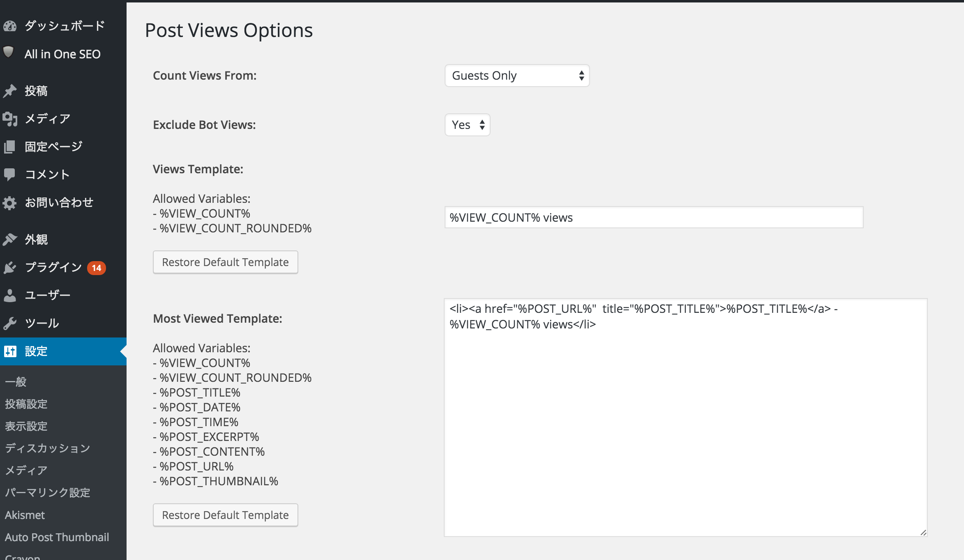The width and height of the screenshot is (964, 560).
Task: Click the Tools wrench icon
Action: [x=10, y=324]
